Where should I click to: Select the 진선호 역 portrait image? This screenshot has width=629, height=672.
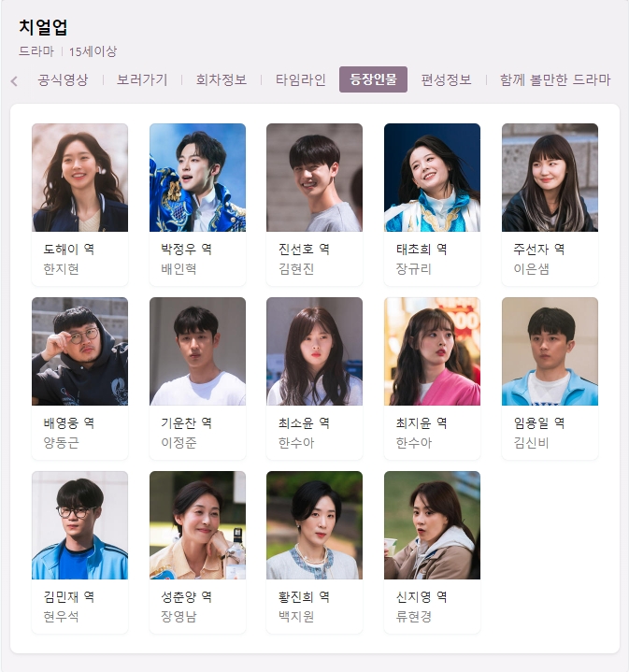click(314, 178)
